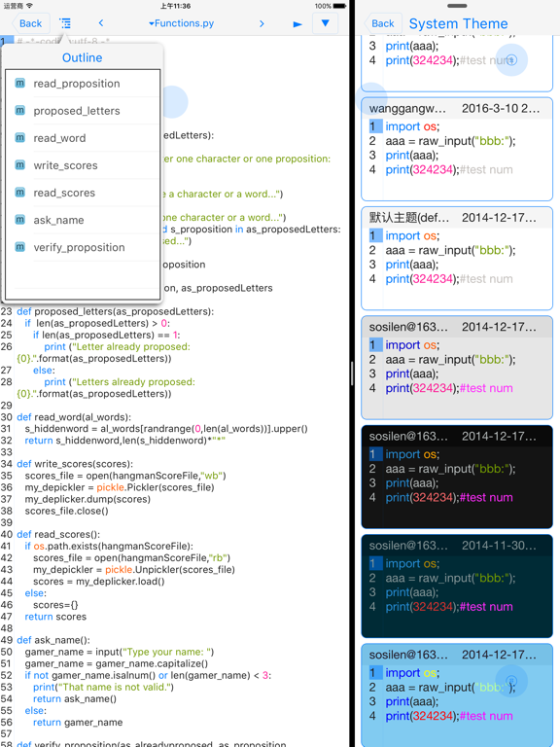Select the black sosilen@163 theme card
Image resolution: width=560 pixels, height=747 pixels.
tap(457, 477)
